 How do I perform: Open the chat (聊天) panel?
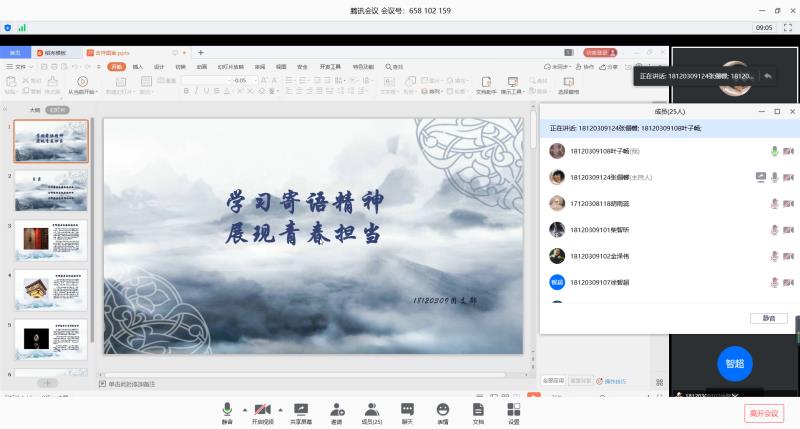(407, 410)
